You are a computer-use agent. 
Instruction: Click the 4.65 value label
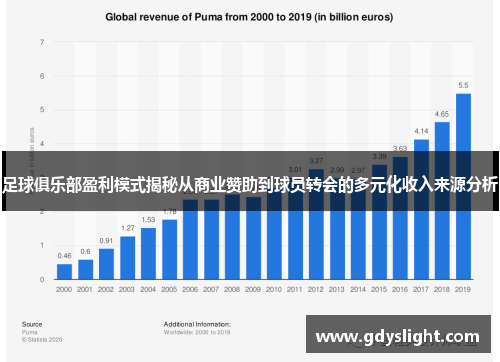pyautogui.click(x=442, y=114)
